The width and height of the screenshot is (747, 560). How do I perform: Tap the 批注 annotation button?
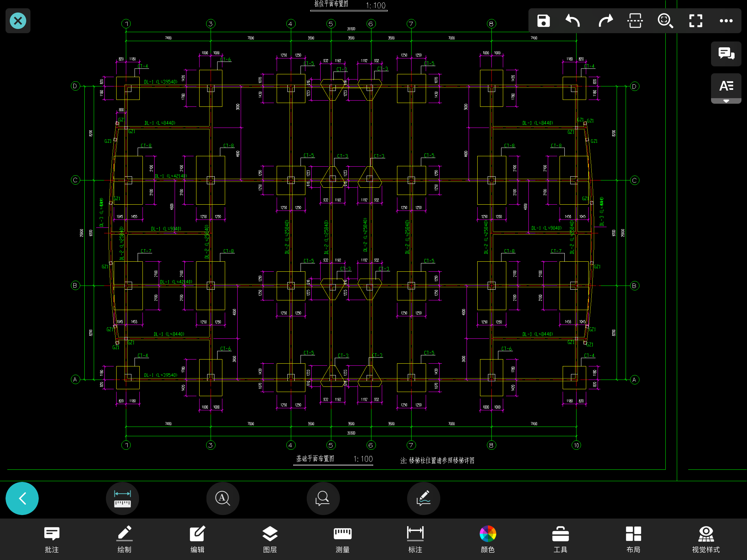point(52,539)
